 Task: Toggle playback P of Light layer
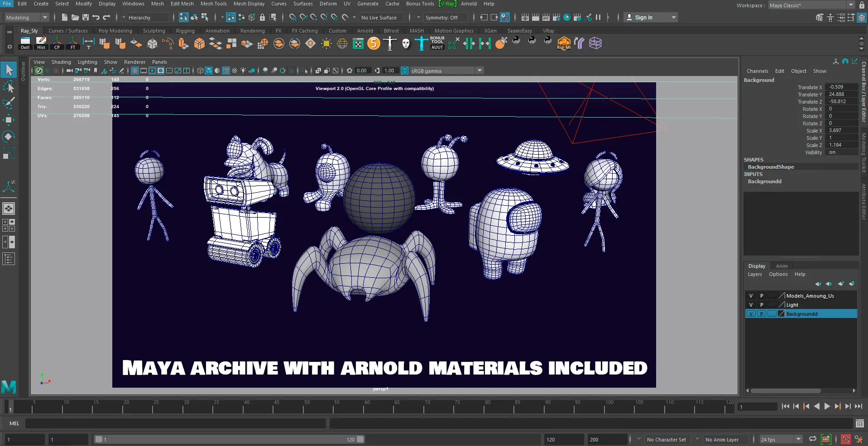click(762, 305)
